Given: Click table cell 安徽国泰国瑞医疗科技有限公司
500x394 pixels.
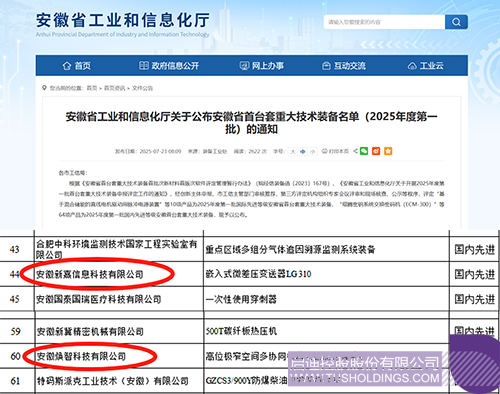Looking at the screenshot, I should point(119,299).
